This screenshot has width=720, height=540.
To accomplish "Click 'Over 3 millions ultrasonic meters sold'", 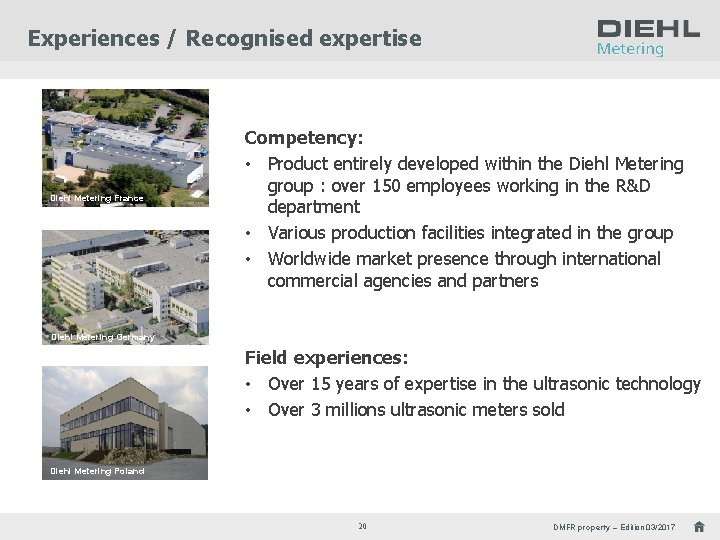I will (x=416, y=410).
